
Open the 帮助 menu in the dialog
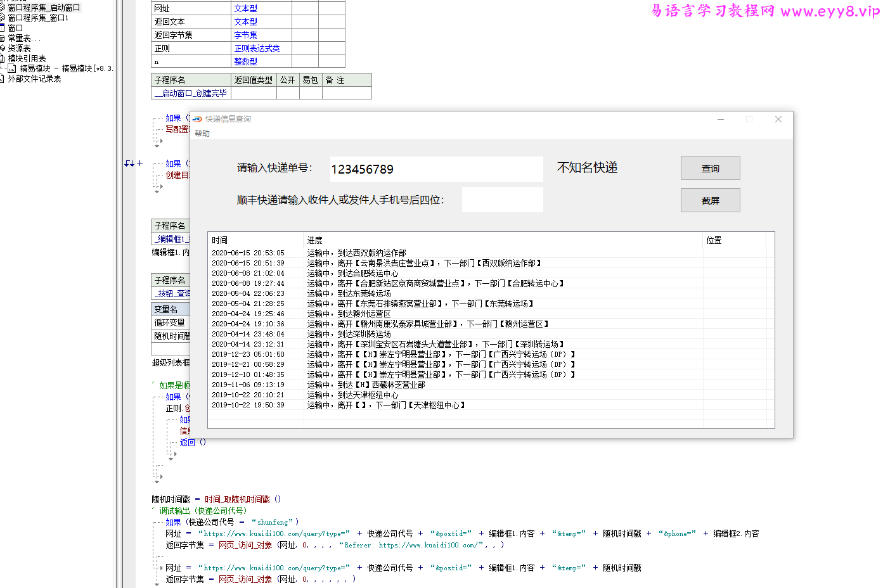point(202,133)
